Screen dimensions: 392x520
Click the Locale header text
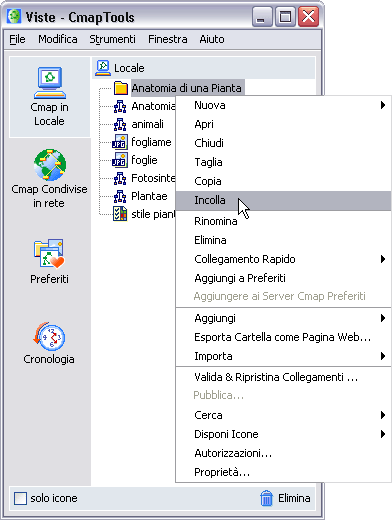(x=129, y=68)
